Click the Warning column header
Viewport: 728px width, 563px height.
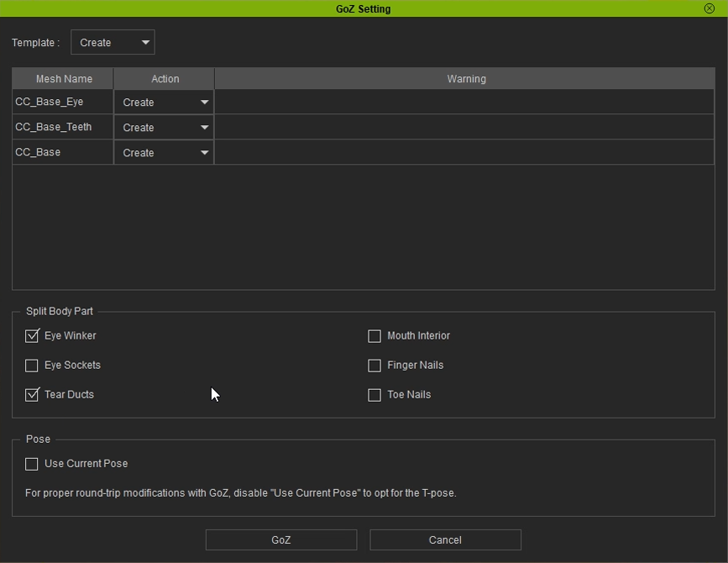465,79
